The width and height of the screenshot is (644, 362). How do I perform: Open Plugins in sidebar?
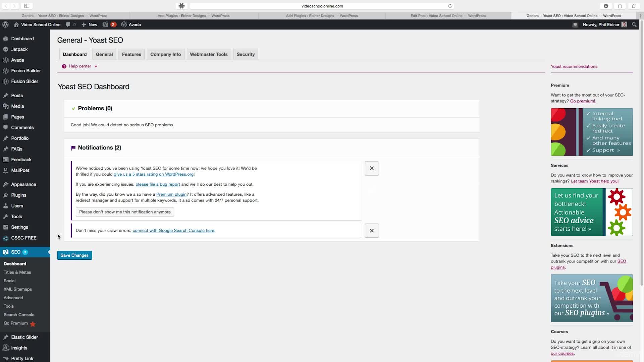click(x=18, y=195)
